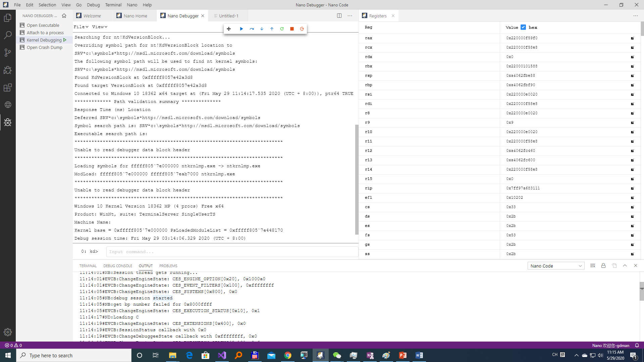
Task: Click errors and warnings status indicator
Action: click(x=13, y=345)
